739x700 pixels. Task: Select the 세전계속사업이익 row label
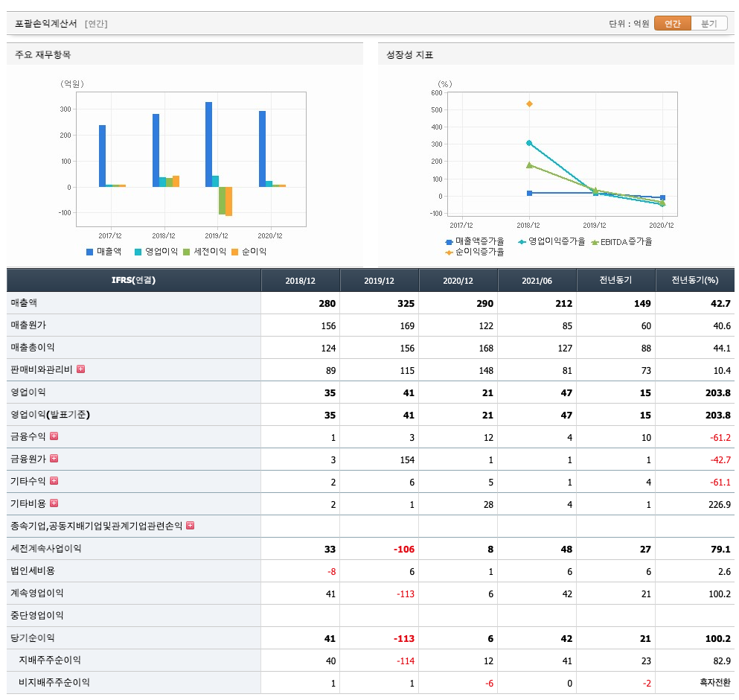[x=45, y=548]
